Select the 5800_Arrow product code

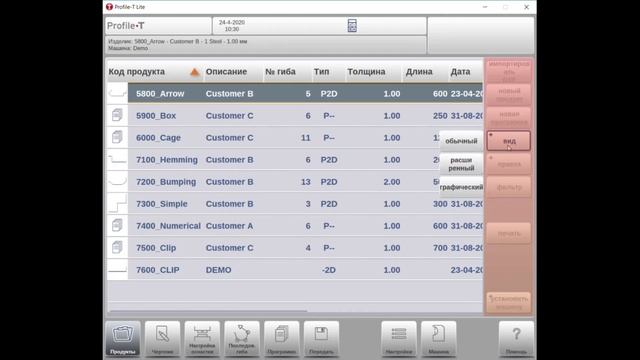(160, 94)
